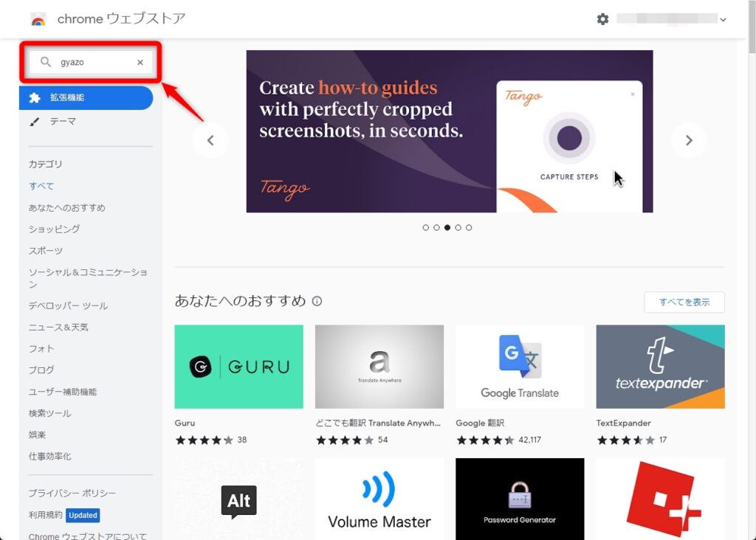Screen dimensions: 756x540
Task: Go to previous carousel slide
Action: click(210, 140)
